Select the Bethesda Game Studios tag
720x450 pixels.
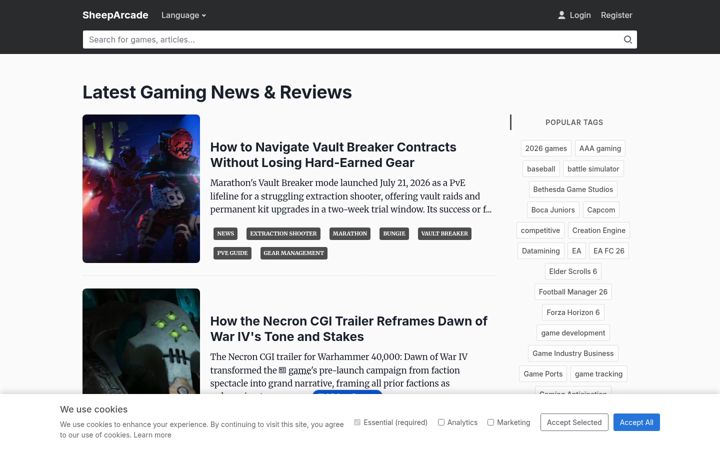click(573, 189)
